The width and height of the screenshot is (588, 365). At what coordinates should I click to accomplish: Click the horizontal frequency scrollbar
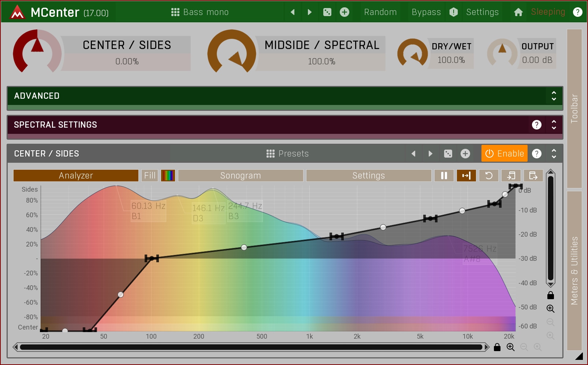coord(251,347)
